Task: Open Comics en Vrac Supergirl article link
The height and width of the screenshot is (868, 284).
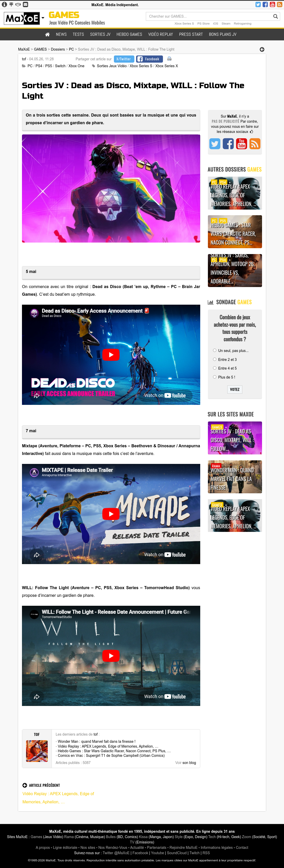Action: 111,756
